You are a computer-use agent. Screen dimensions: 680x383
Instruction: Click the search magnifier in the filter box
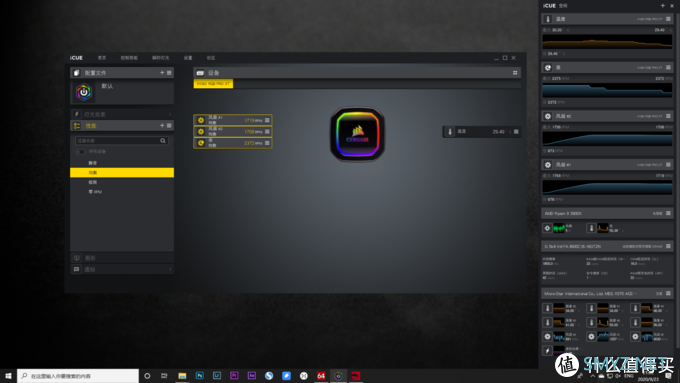pos(163,141)
